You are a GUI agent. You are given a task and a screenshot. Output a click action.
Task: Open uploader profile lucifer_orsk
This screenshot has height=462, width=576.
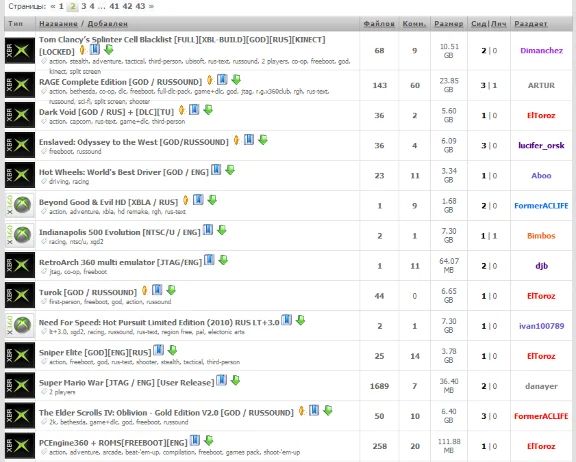pyautogui.click(x=541, y=145)
